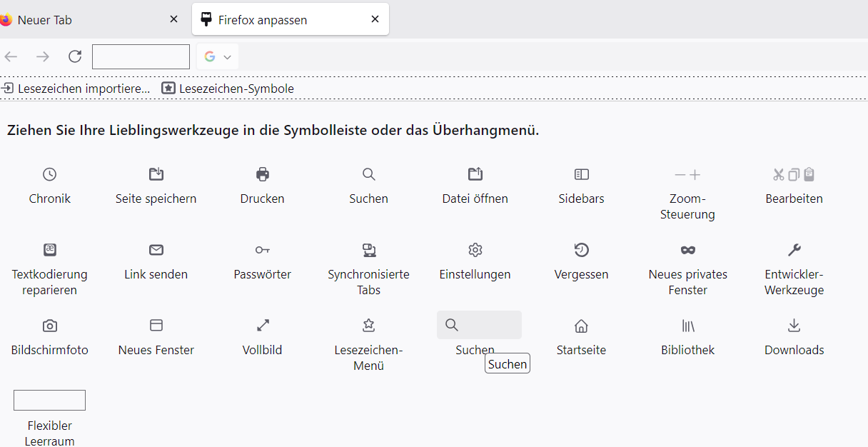Select the Passwörter key icon
This screenshot has width=868, height=447.
coord(263,250)
